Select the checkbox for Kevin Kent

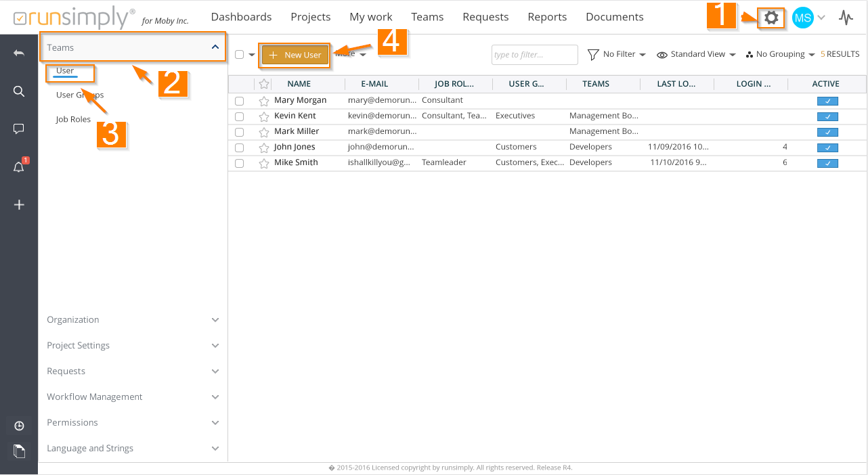coord(239,116)
